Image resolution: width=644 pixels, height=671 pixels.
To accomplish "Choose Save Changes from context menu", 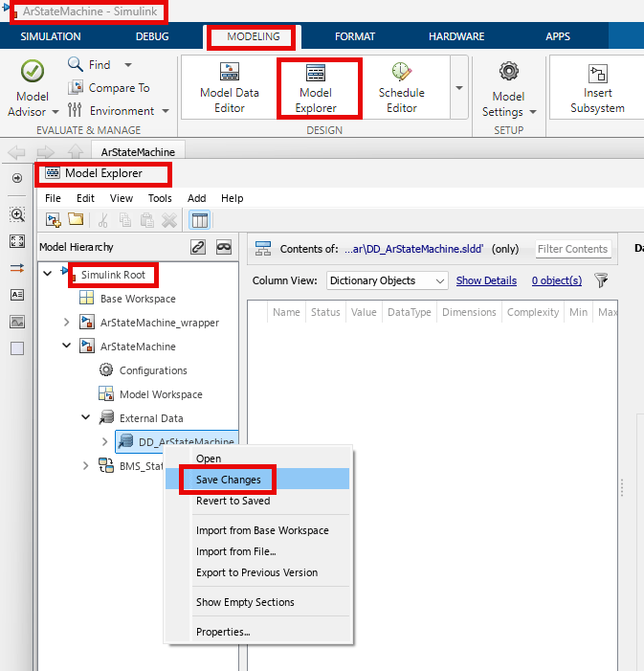I will click(228, 480).
